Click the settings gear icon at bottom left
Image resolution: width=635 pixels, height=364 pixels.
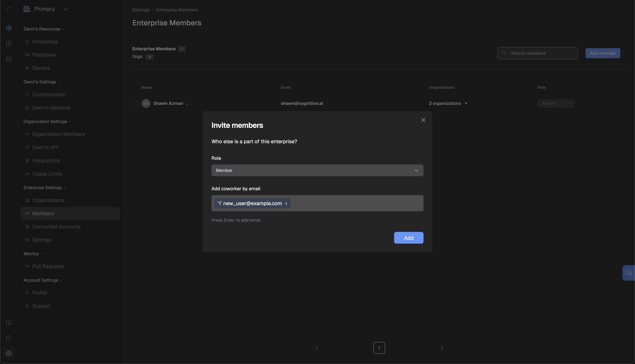coord(8,353)
